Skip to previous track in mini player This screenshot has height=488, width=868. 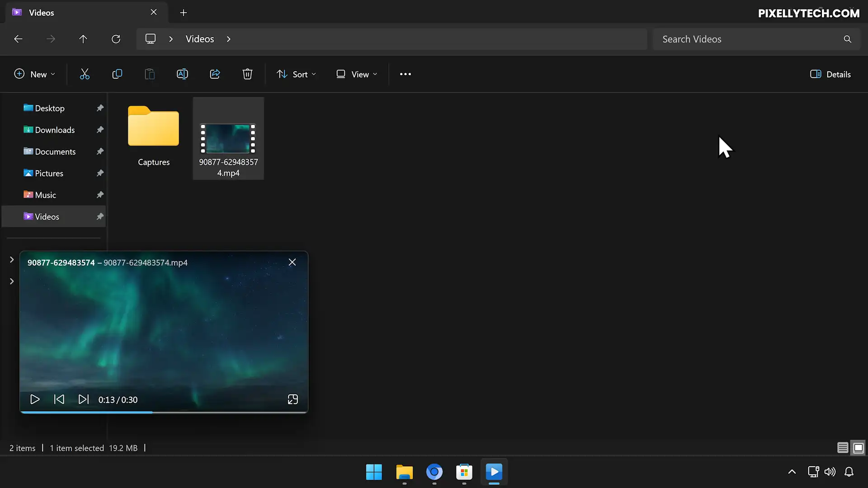pyautogui.click(x=59, y=399)
